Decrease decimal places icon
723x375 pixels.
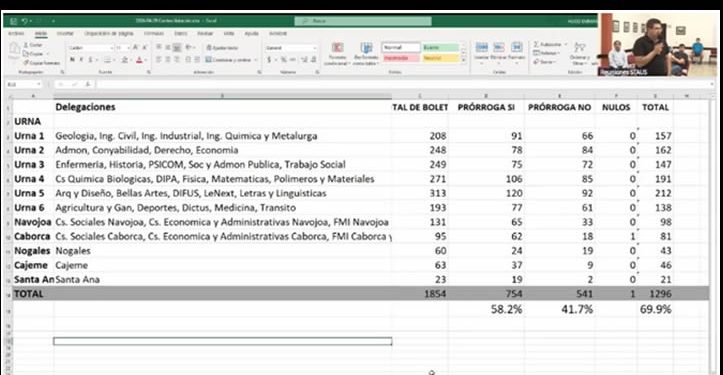[314, 60]
